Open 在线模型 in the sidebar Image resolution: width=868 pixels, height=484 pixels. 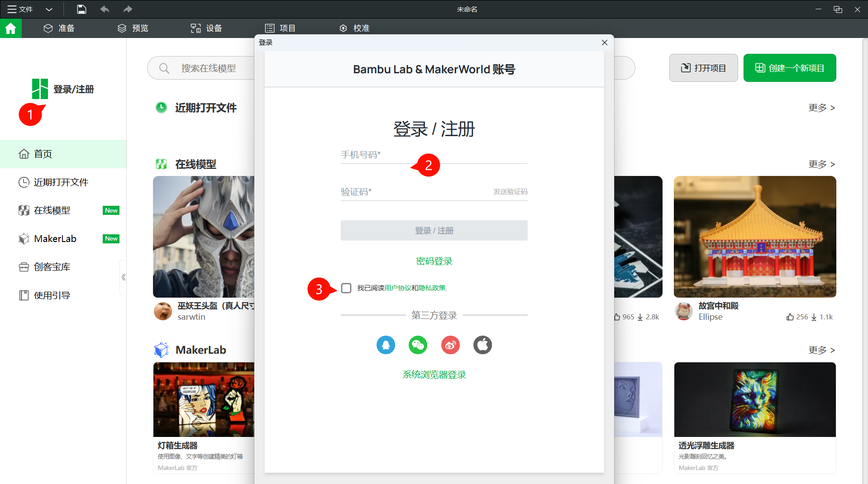[x=63, y=210]
